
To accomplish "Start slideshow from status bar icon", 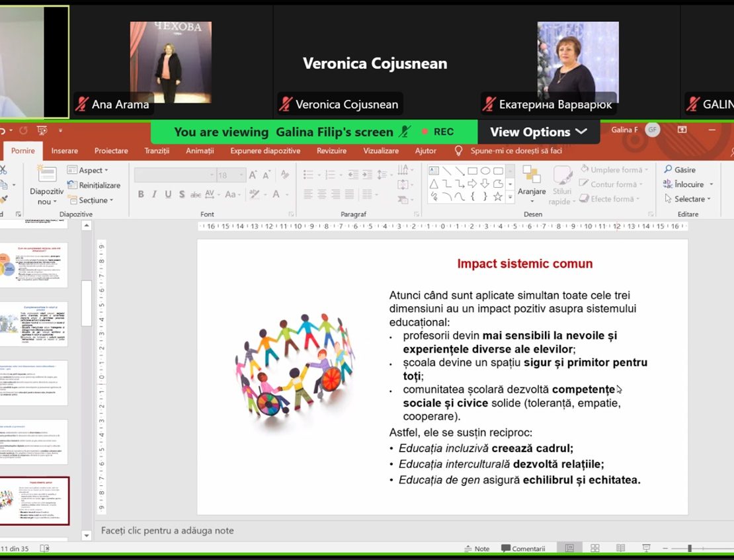I will 646,548.
